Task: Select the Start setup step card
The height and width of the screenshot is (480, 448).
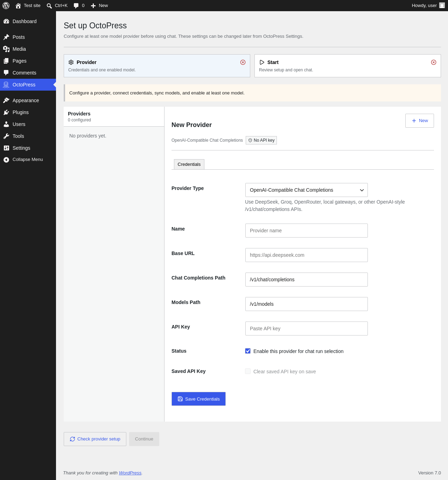Action: point(348,66)
